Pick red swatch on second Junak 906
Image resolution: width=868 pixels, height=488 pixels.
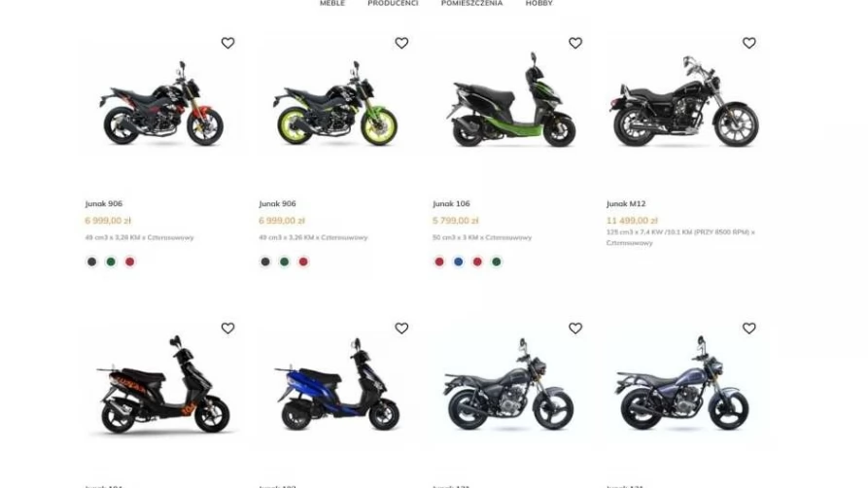[303, 261]
